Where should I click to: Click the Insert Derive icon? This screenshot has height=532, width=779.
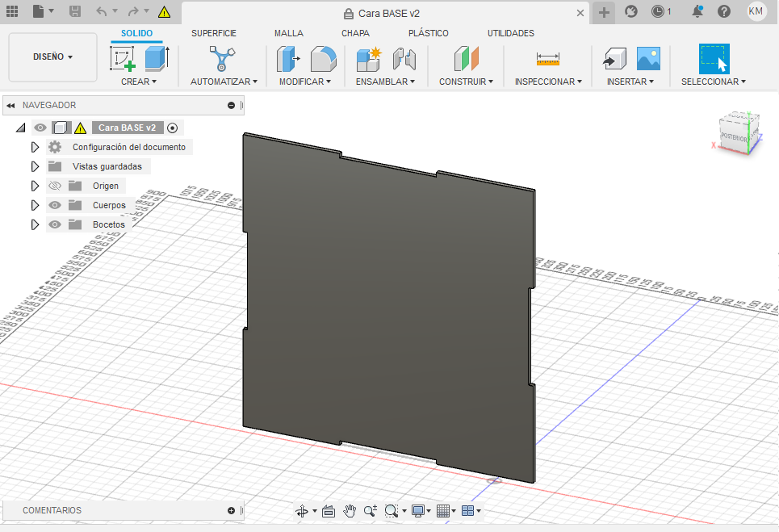click(614, 59)
